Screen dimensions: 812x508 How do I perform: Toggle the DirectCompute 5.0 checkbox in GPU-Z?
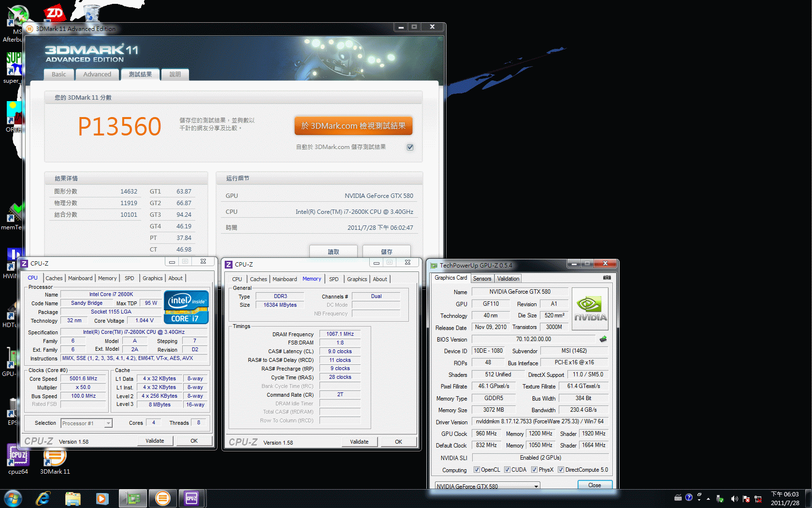(x=561, y=469)
